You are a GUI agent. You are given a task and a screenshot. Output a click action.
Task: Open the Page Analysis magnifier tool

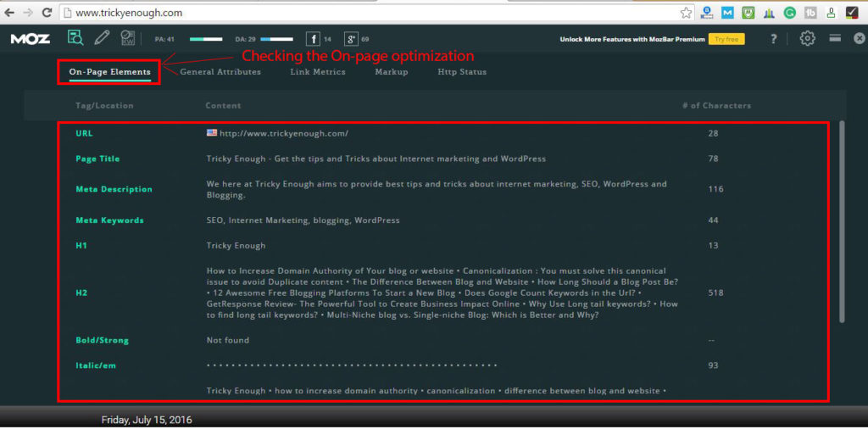tap(76, 38)
